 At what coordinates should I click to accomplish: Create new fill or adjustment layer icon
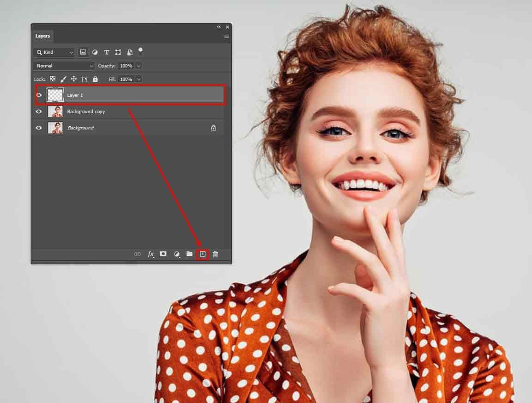click(x=176, y=254)
